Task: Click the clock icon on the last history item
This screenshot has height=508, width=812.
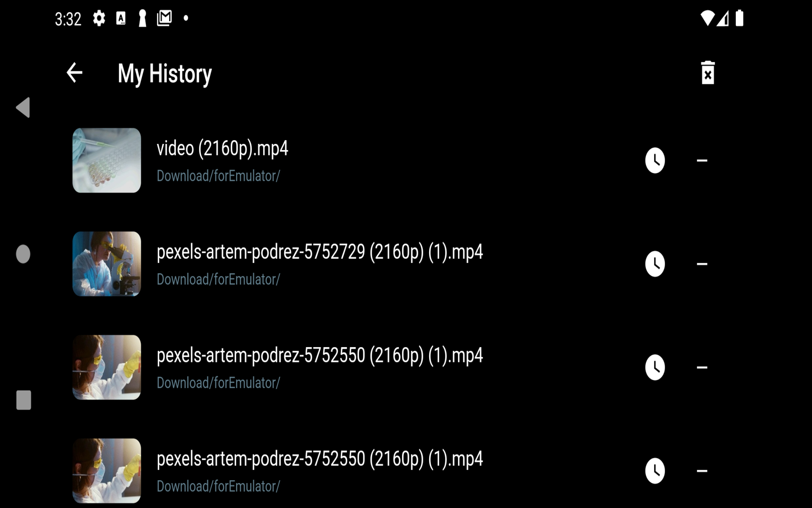Action: (655, 470)
